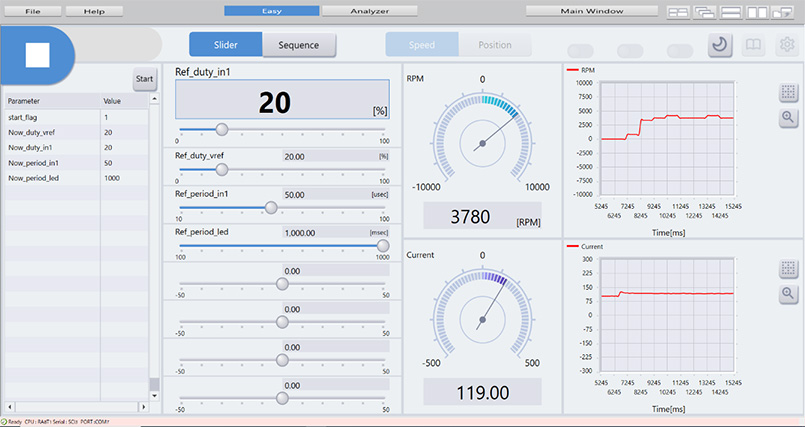
Task: Open the settings gear icon
Action: coord(787,45)
